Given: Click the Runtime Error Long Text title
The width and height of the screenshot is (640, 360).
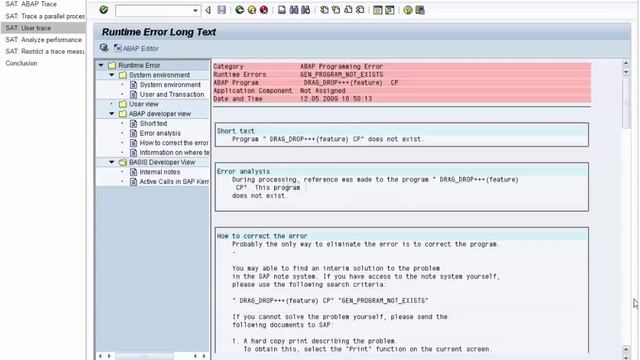Looking at the screenshot, I should pos(159,32).
